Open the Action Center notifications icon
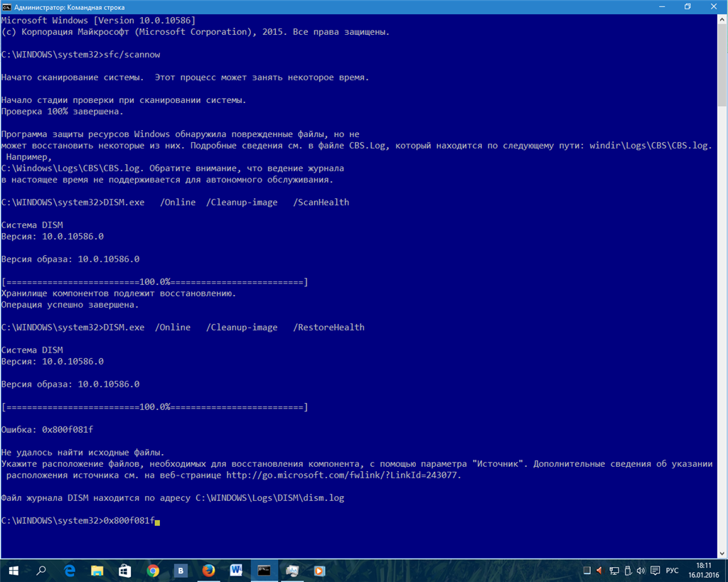The height and width of the screenshot is (582, 728). tap(655, 571)
